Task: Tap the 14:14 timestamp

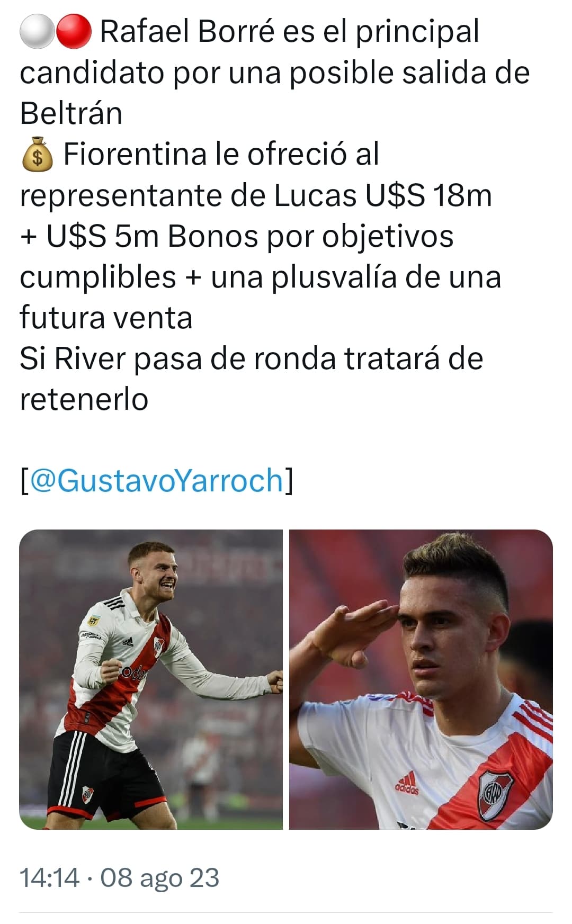Action: point(50,877)
